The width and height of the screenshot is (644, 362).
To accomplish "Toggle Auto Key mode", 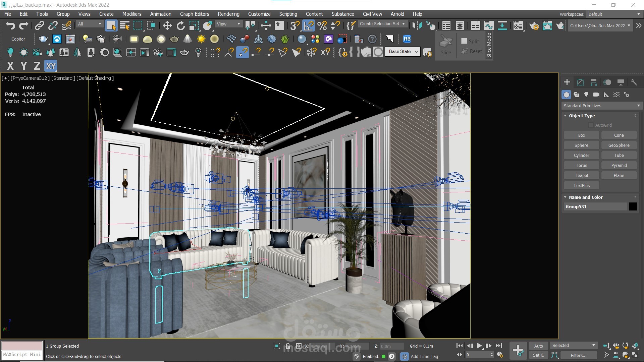I will [538, 346].
